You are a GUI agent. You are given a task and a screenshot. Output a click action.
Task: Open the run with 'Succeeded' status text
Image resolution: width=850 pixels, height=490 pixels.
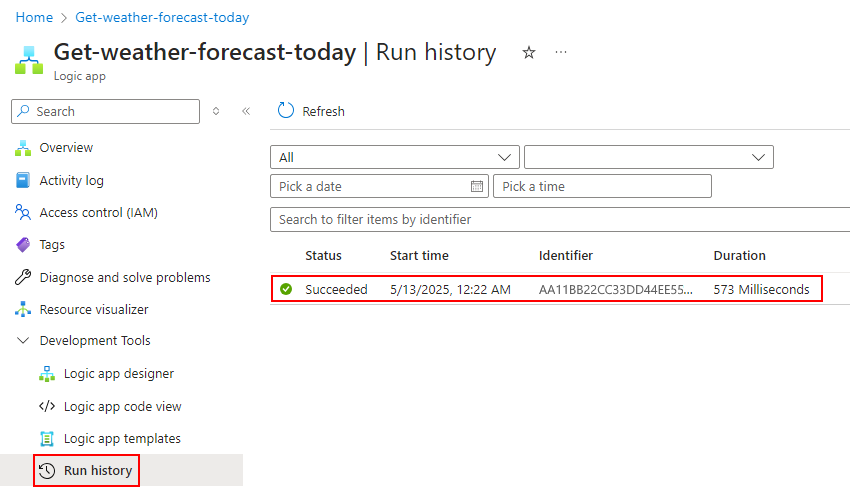(336, 289)
